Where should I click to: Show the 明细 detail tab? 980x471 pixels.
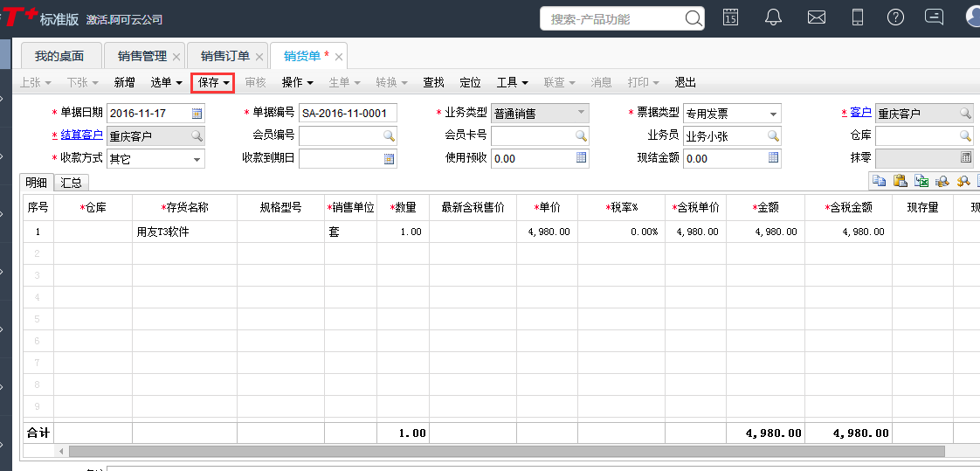[37, 182]
